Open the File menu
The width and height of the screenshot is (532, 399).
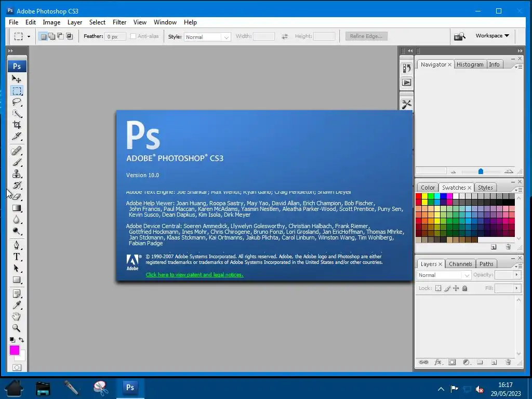[14, 22]
